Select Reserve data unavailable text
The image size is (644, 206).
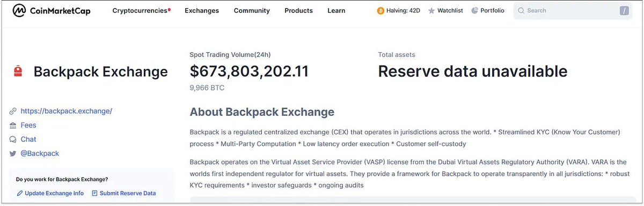[473, 71]
